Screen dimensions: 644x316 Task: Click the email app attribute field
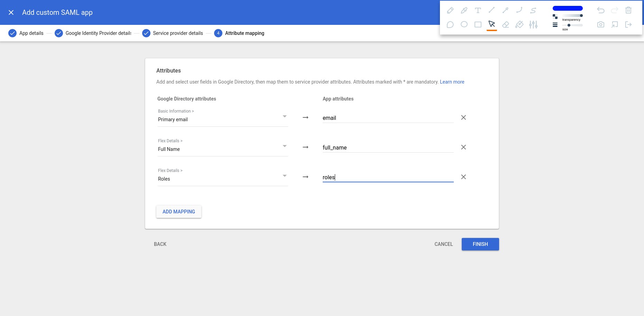(x=388, y=118)
